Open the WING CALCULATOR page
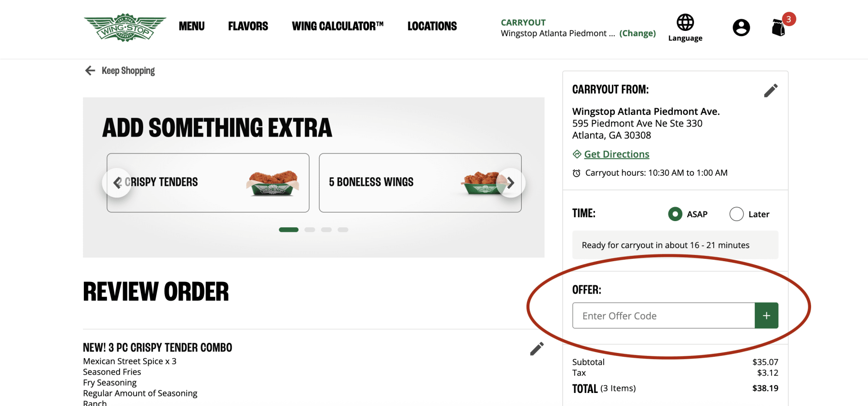The image size is (868, 406). coord(338,26)
